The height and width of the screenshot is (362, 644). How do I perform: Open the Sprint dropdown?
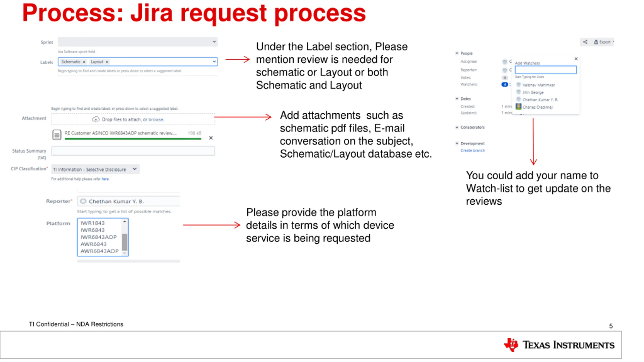(x=214, y=42)
